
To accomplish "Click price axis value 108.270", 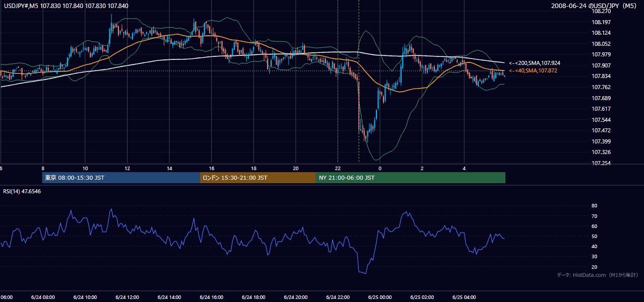I will tap(601, 11).
